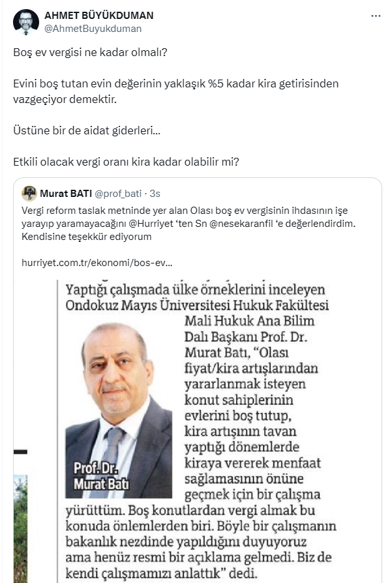Open the tweet's three-dot more menu
The height and width of the screenshot is (583, 392).
pos(376,16)
